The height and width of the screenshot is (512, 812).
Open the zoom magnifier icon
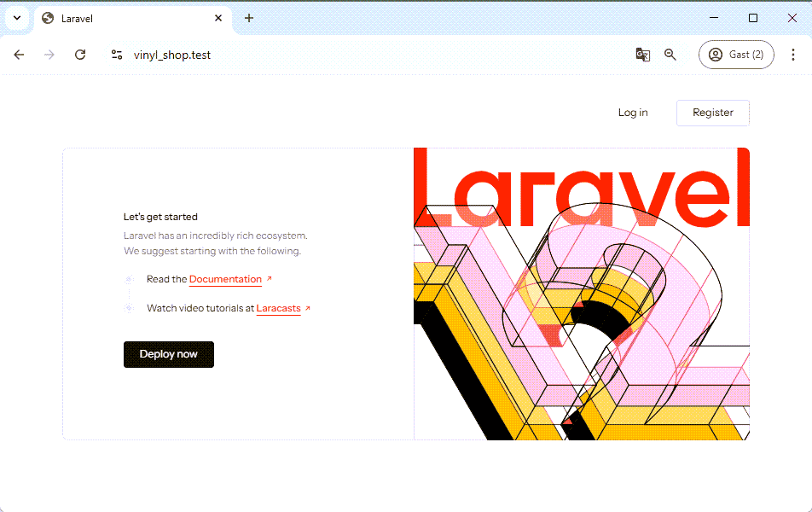[670, 55]
